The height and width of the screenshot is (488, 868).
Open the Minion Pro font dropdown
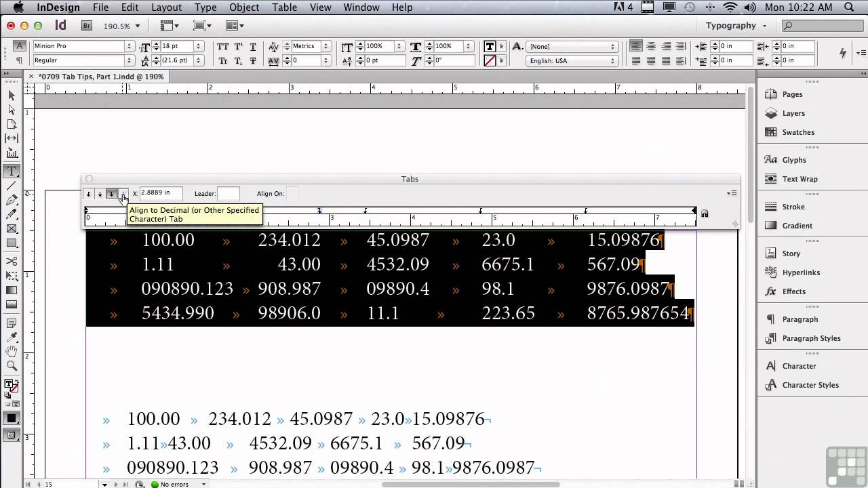129,46
